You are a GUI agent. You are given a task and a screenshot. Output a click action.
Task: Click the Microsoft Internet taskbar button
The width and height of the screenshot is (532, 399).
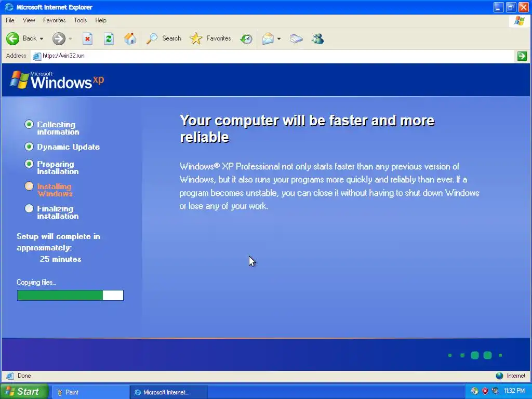pos(168,392)
